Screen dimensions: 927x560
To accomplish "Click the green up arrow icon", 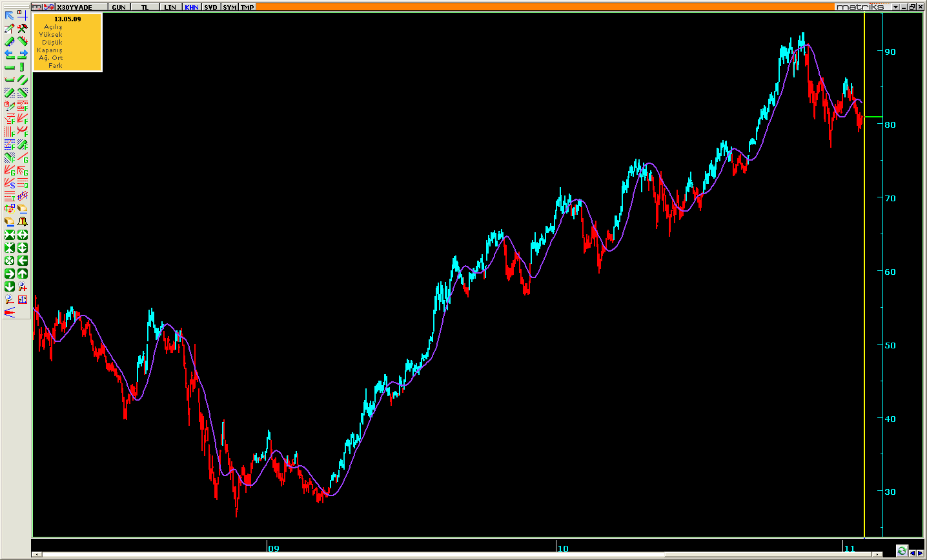I will click(x=23, y=274).
